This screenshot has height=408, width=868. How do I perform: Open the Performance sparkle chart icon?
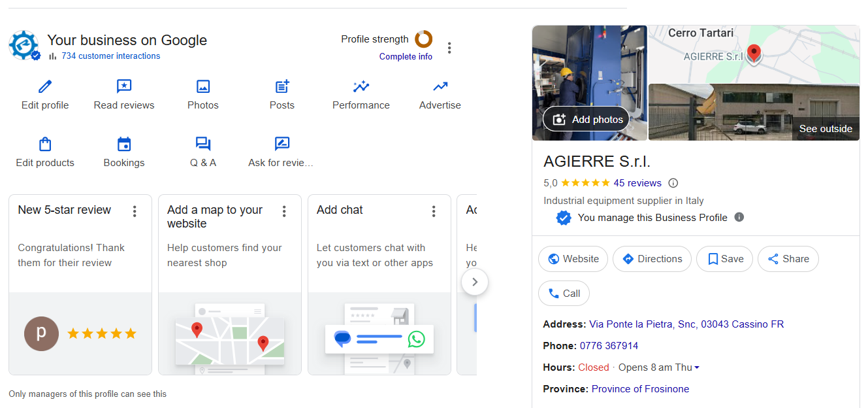coord(361,86)
